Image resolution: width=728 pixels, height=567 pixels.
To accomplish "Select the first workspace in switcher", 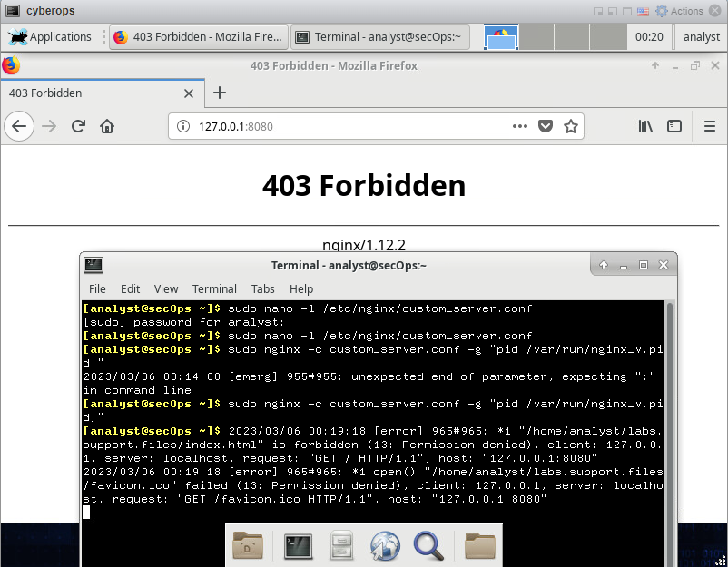I will [x=501, y=37].
